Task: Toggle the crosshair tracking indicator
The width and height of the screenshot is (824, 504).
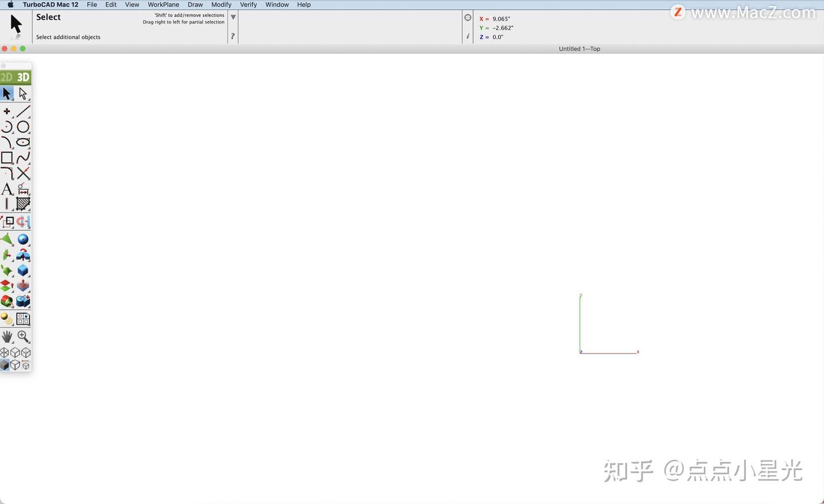Action: coord(468,17)
